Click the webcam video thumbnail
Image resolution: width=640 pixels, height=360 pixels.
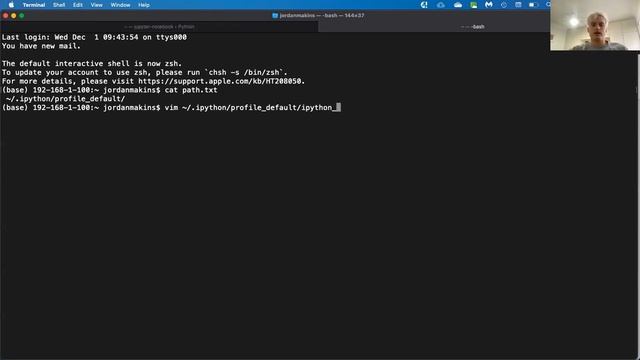tap(595, 25)
